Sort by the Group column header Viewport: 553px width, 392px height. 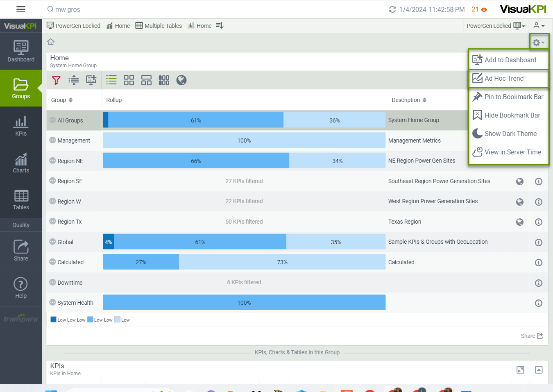click(x=61, y=100)
